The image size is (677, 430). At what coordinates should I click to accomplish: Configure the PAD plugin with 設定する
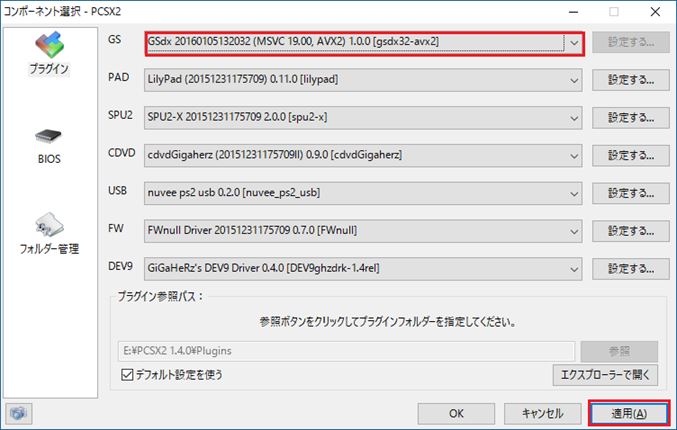(x=631, y=80)
